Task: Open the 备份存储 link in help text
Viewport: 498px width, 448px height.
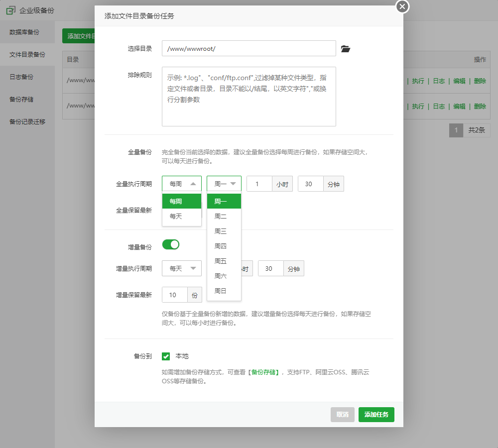Action: click(x=264, y=372)
